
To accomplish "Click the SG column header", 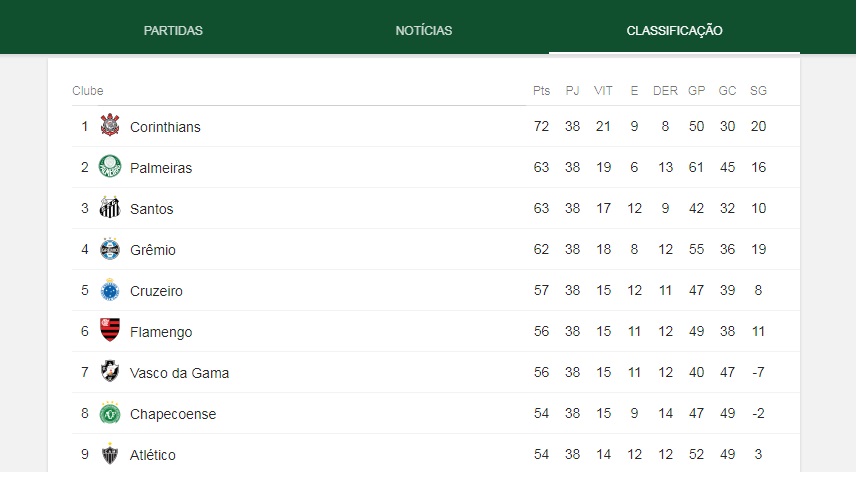I will coord(758,91).
